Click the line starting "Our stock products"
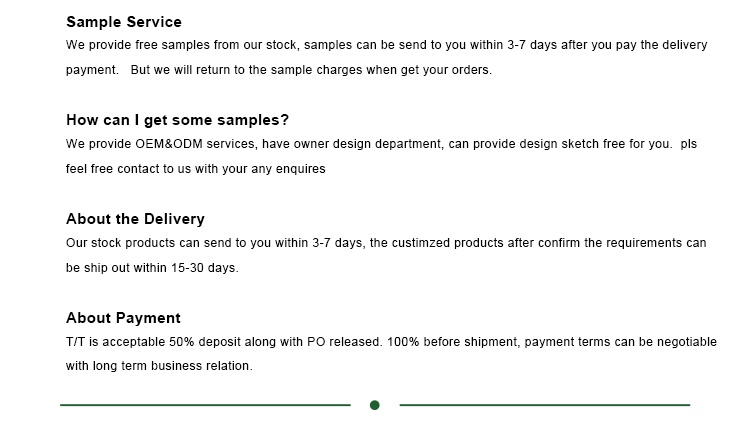Screen dimensions: 750x441 pos(386,243)
